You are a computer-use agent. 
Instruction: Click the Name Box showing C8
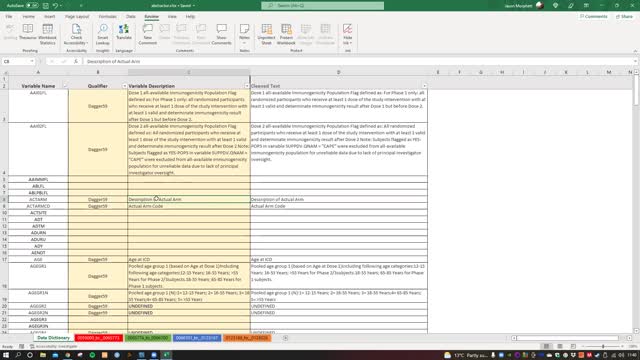[x=16, y=61]
